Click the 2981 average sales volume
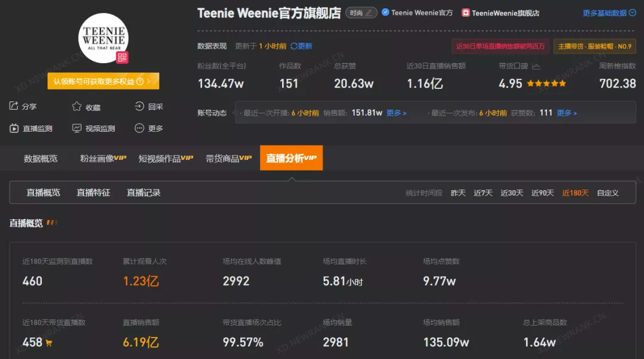Image resolution: width=644 pixels, height=359 pixels. click(x=336, y=342)
